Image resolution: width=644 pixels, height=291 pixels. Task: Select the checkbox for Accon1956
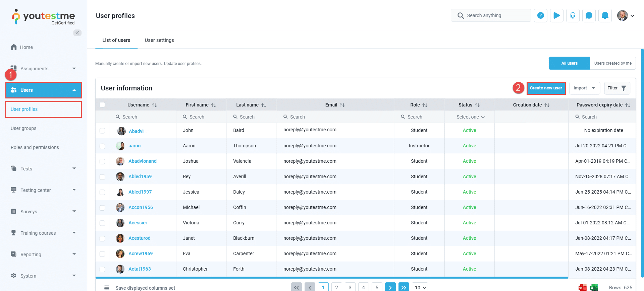[x=102, y=208]
